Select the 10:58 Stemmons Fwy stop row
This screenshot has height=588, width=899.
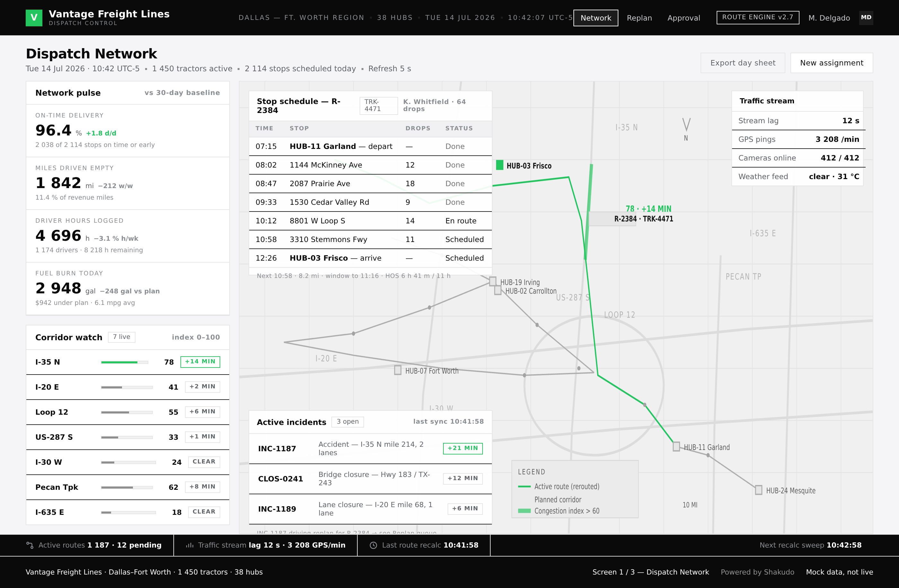[370, 239]
